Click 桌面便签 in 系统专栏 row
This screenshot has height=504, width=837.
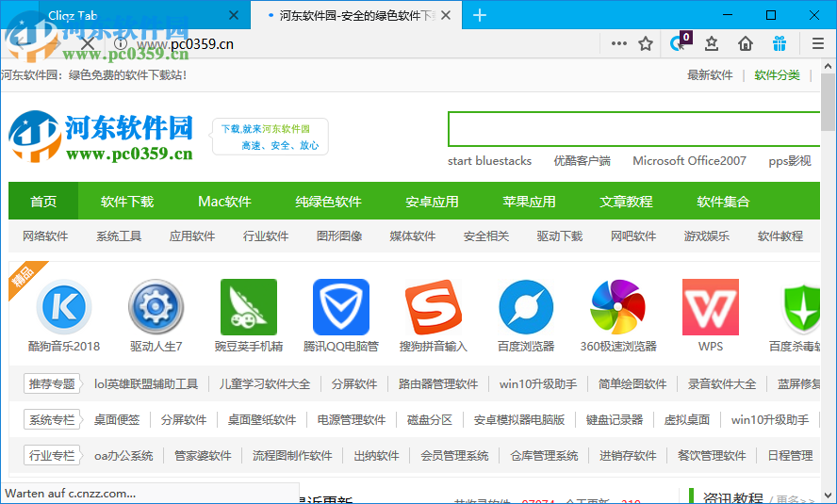117,420
